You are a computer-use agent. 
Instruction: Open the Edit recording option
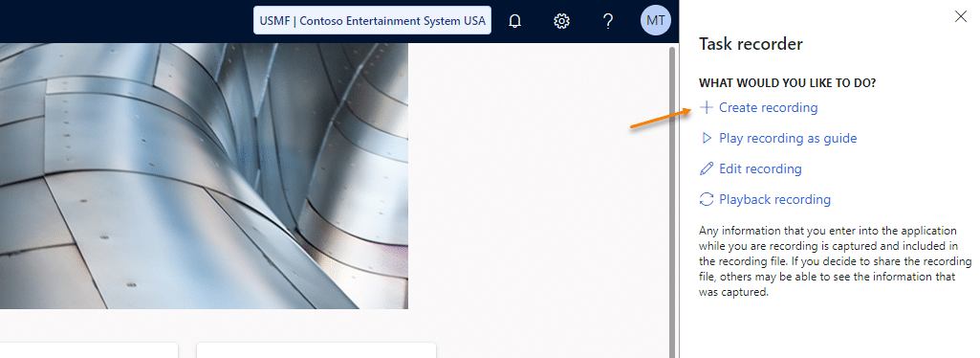click(760, 169)
